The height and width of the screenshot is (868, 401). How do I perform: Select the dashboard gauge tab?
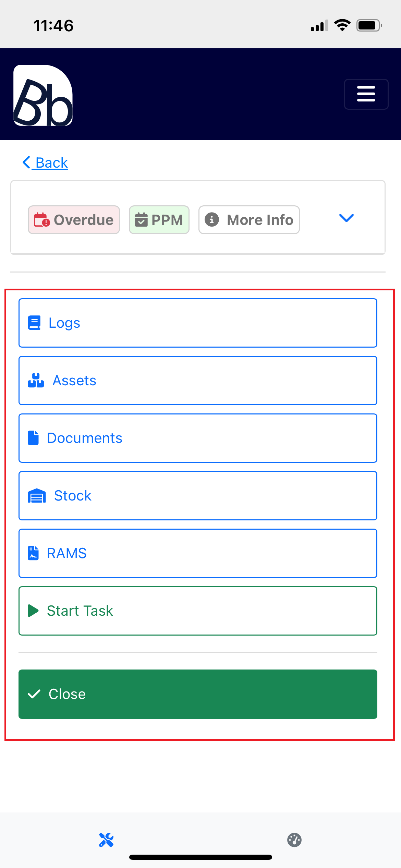pyautogui.click(x=294, y=840)
